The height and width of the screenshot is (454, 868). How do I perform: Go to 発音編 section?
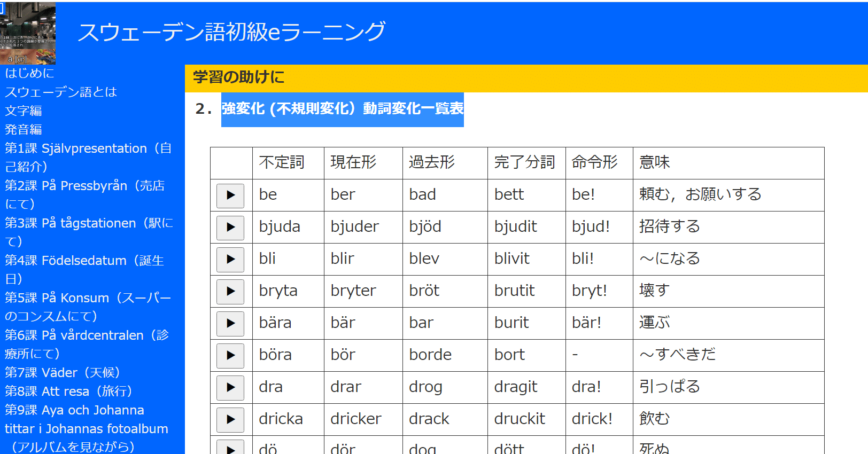[24, 129]
